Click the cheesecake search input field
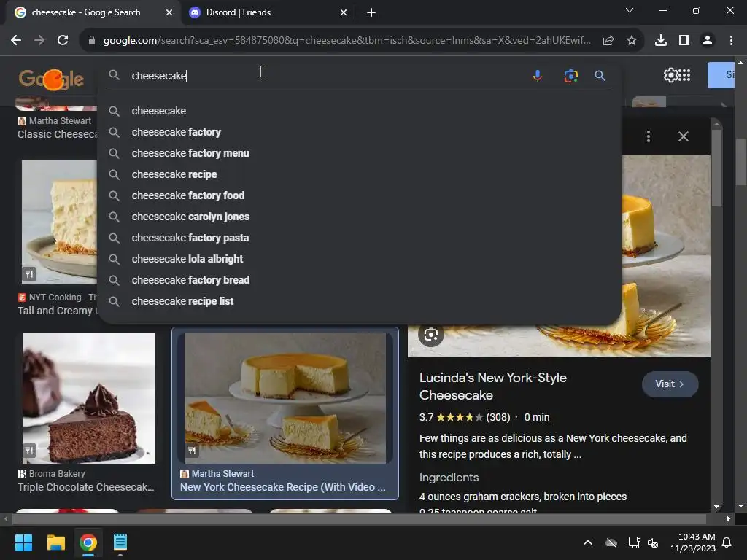747x560 pixels. click(x=329, y=76)
